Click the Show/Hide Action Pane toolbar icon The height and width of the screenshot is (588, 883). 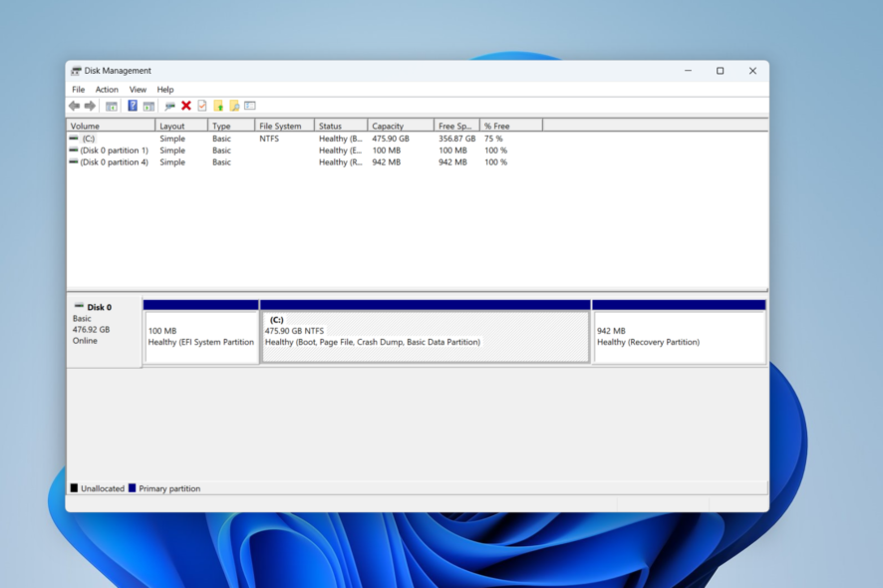click(147, 105)
